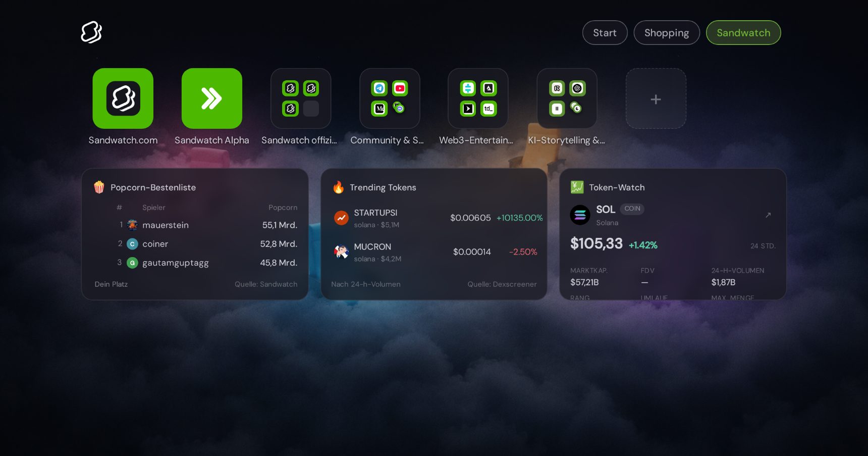Click the COIN badge next to SOL
868x456 pixels.
632,209
